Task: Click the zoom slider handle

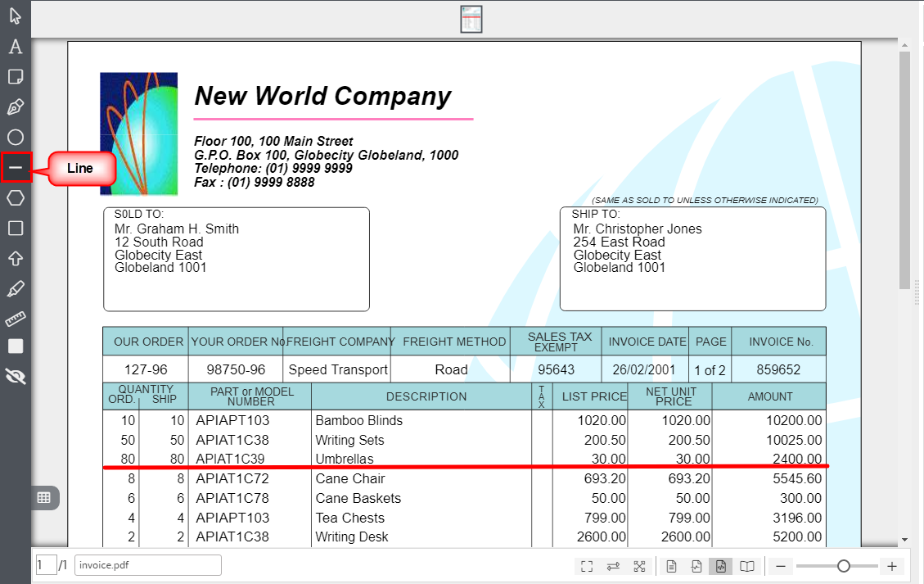Action: tap(844, 566)
